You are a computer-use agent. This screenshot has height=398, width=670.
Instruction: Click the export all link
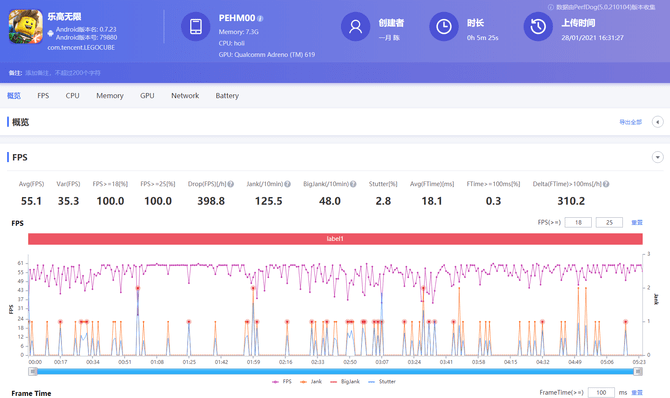pos(631,122)
